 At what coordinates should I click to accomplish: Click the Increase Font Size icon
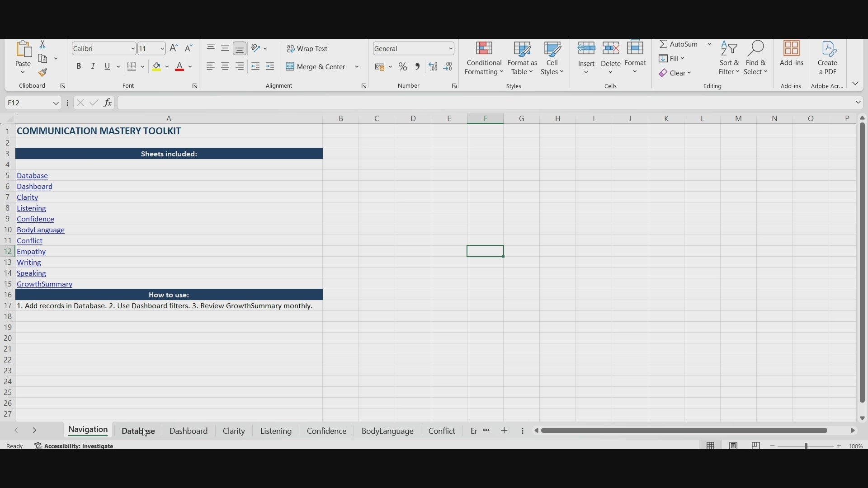pos(175,49)
